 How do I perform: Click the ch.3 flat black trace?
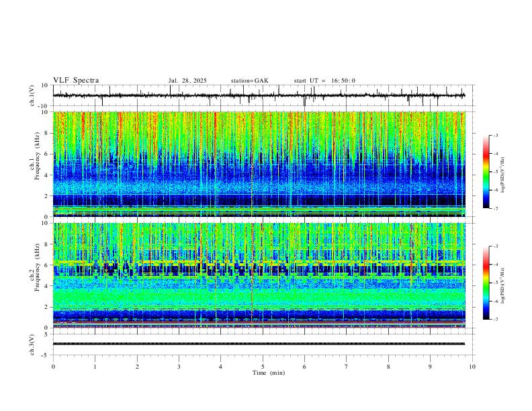pyautogui.click(x=259, y=344)
